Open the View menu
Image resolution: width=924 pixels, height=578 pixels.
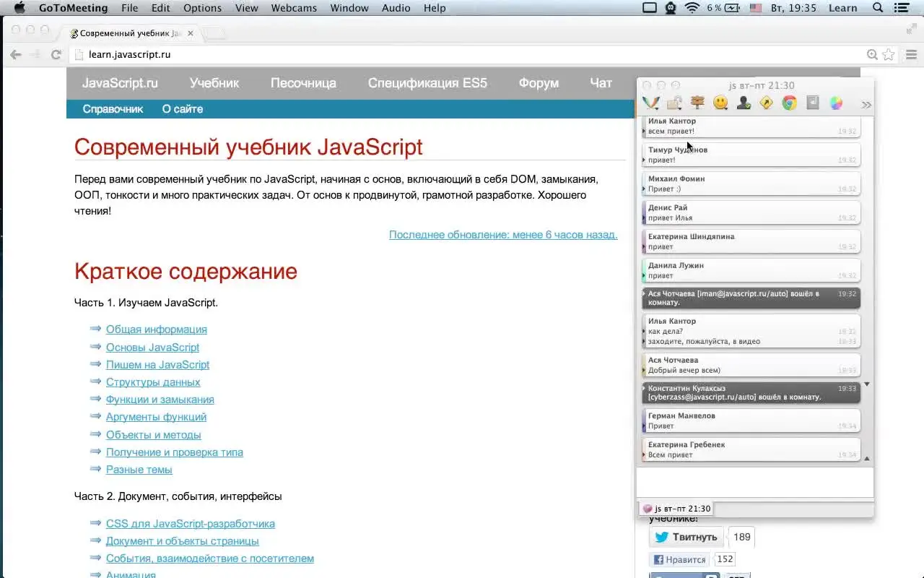pyautogui.click(x=246, y=8)
